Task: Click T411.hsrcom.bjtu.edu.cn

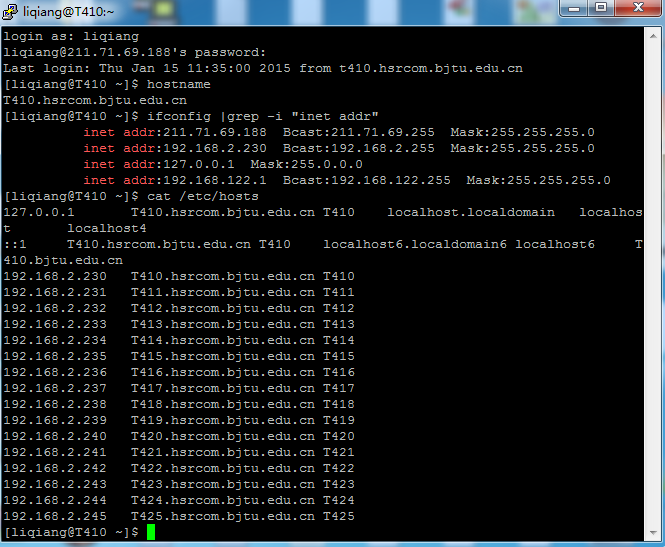Action: [223, 293]
